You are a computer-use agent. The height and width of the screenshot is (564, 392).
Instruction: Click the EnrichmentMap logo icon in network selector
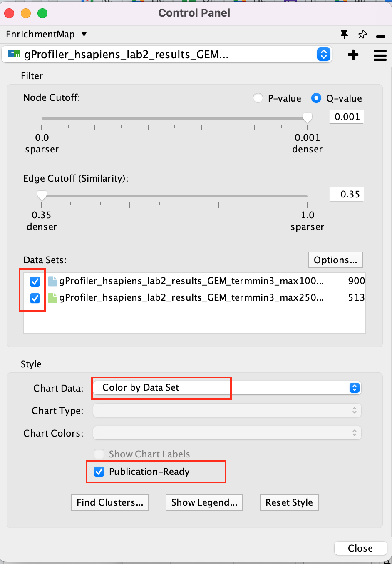(x=14, y=54)
